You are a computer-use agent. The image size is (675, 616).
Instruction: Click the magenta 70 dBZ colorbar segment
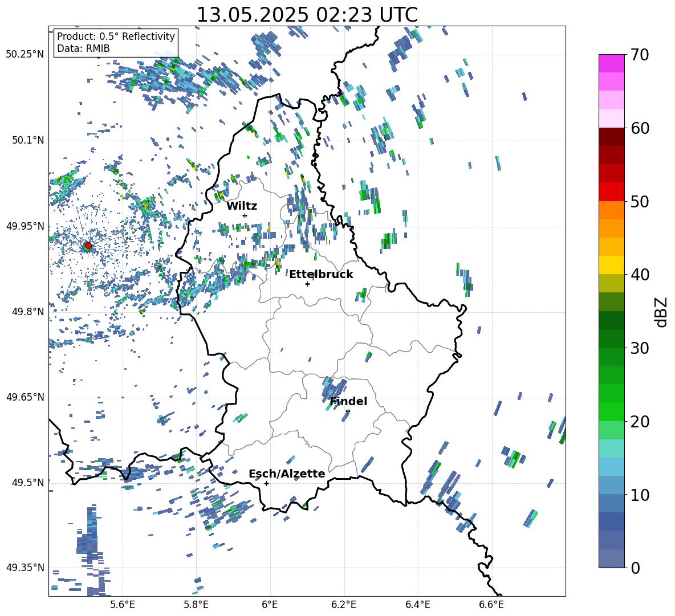pyautogui.click(x=611, y=63)
